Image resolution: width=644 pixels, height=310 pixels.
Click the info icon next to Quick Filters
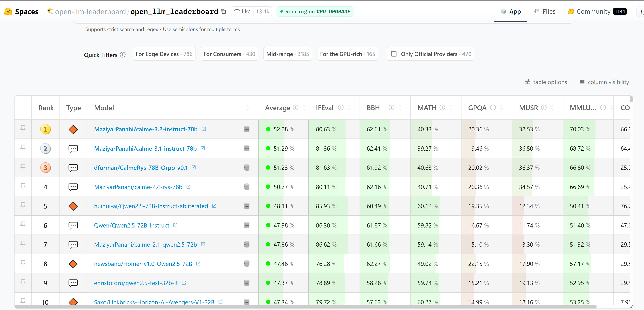[x=122, y=55]
